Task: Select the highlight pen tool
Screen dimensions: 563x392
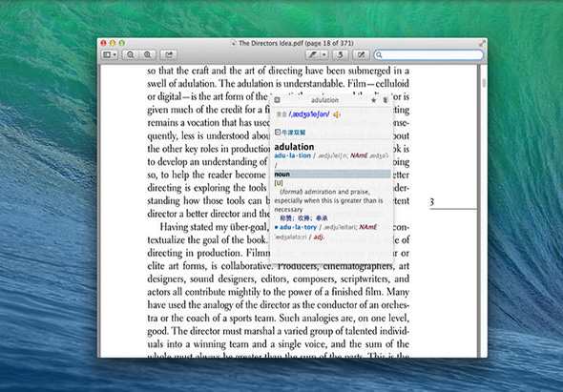Action: (313, 55)
